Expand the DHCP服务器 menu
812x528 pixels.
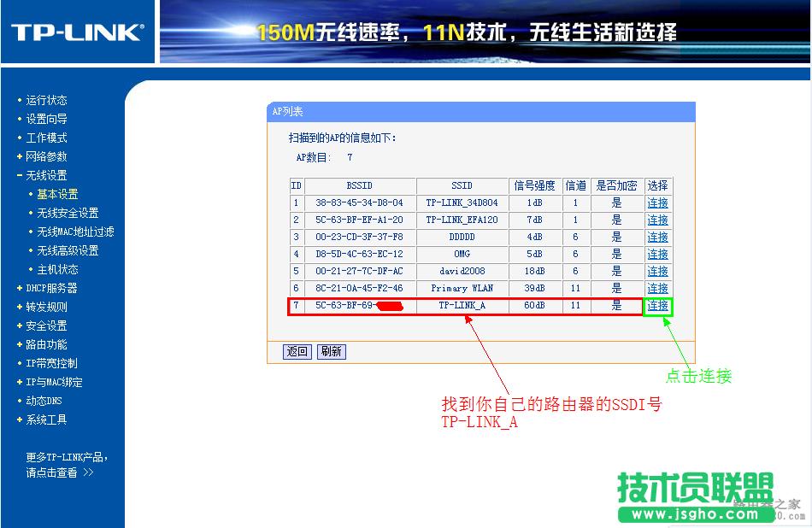coord(50,288)
